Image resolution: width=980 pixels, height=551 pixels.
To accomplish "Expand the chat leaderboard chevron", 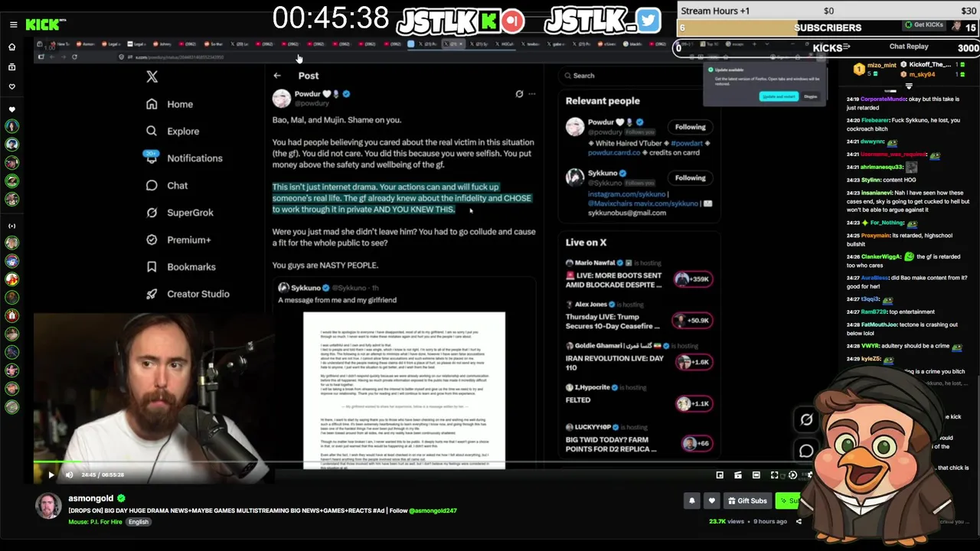I will click(x=909, y=86).
